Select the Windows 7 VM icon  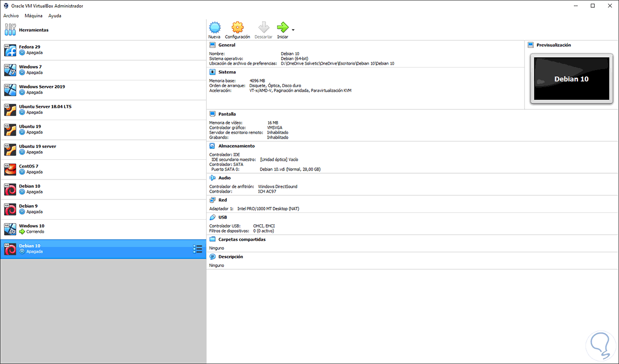[10, 70]
